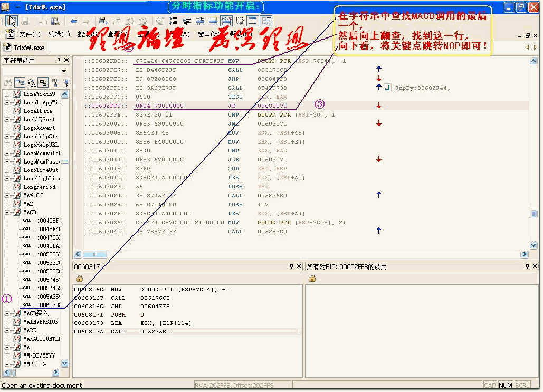
Task: Expand the MMP_BIG tree node
Action: 7,364
